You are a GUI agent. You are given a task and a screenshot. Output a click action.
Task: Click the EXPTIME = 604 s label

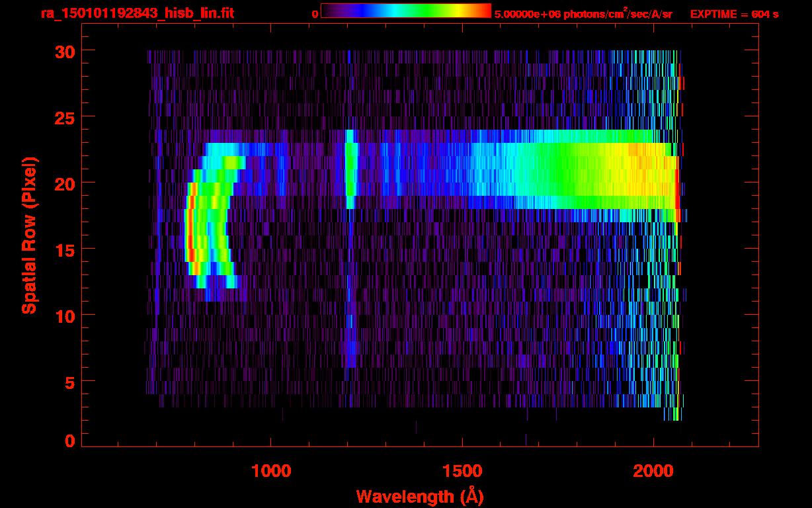tap(734, 14)
